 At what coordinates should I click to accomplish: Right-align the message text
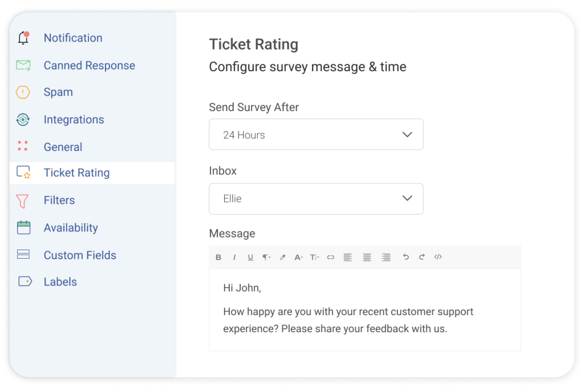pos(386,258)
